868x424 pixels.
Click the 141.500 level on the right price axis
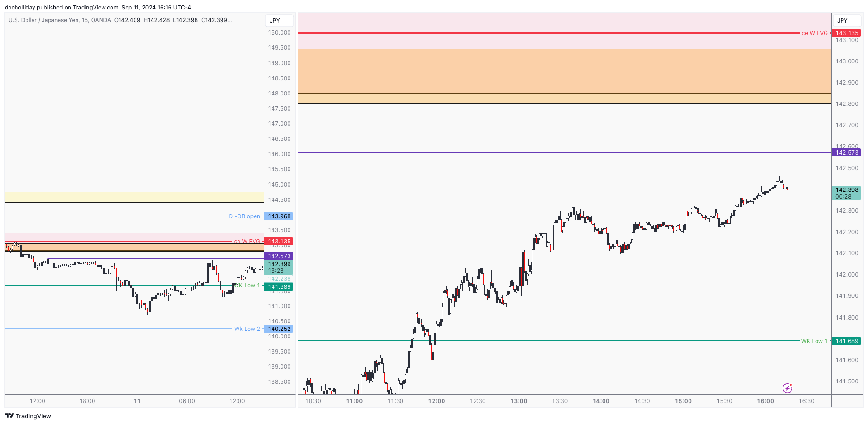[x=847, y=381]
